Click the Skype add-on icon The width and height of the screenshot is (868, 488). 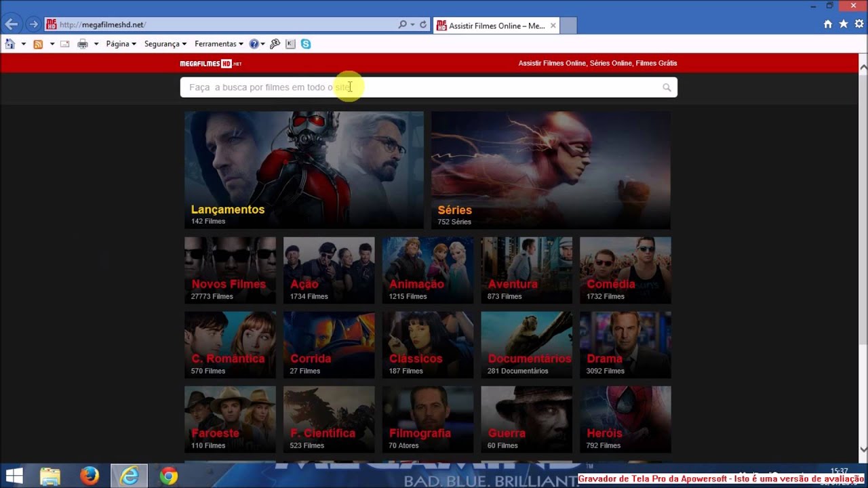click(x=306, y=44)
